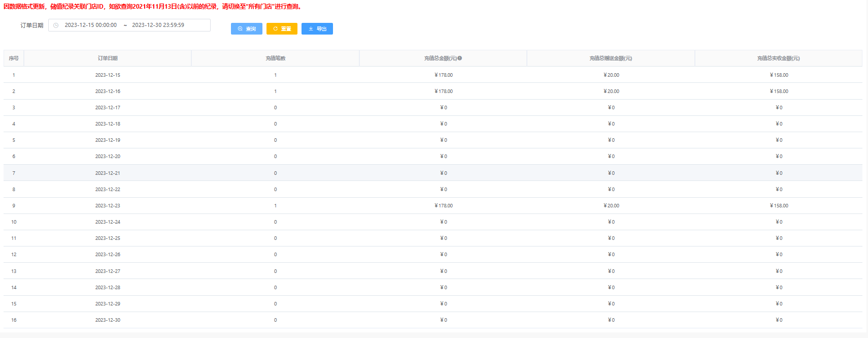Click the 充值笔数 column header
This screenshot has width=868, height=338.
coord(275,58)
